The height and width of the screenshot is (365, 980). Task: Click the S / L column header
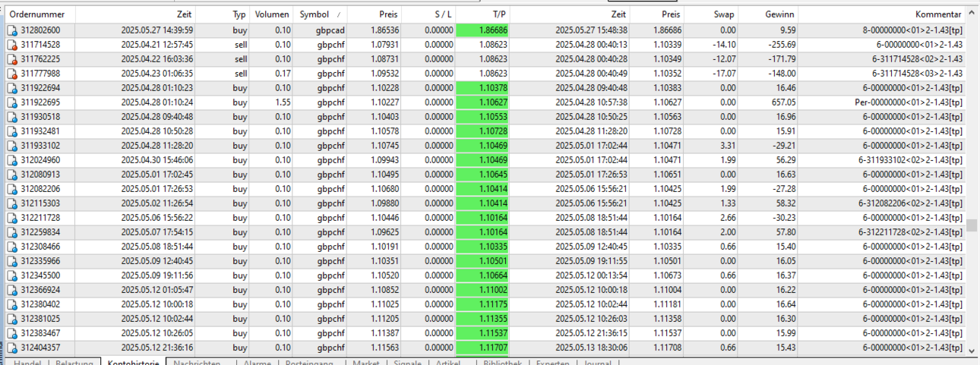tap(428, 14)
